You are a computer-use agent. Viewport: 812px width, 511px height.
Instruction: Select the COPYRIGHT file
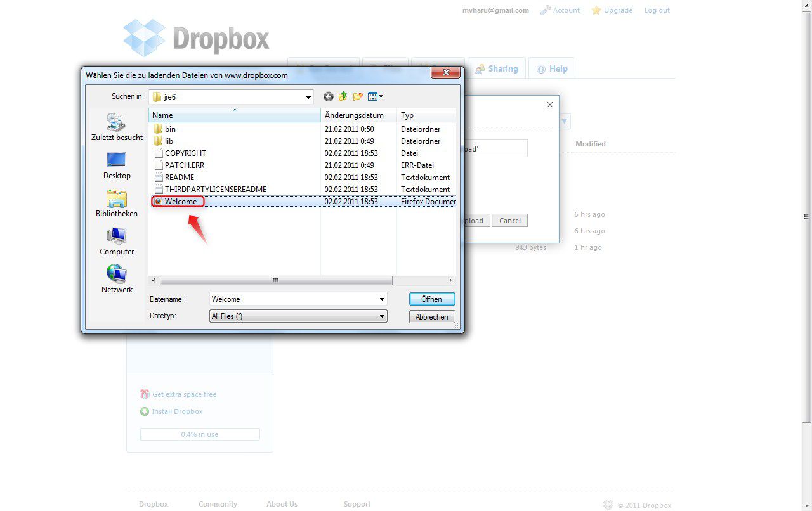[180, 153]
